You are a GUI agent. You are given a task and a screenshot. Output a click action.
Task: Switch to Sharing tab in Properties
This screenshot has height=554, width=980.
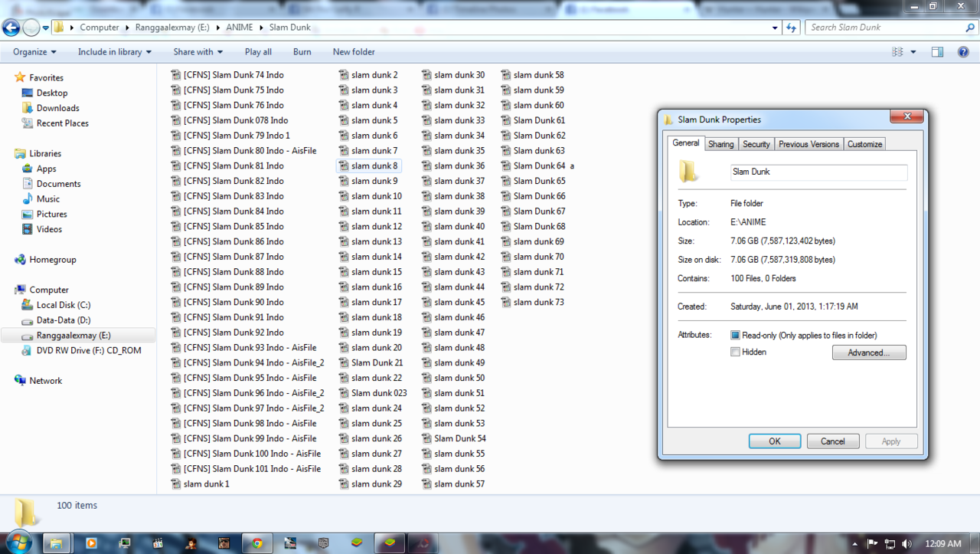click(720, 144)
